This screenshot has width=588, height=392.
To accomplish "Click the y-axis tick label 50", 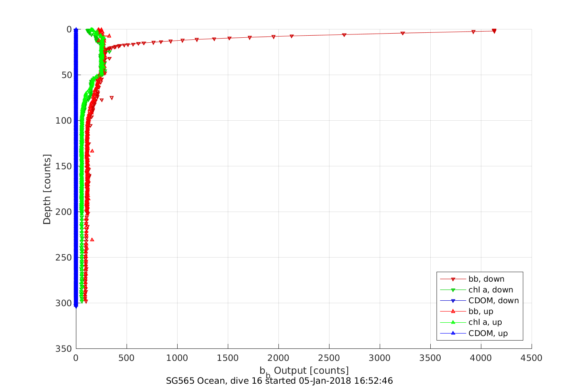I will pyautogui.click(x=66, y=75).
